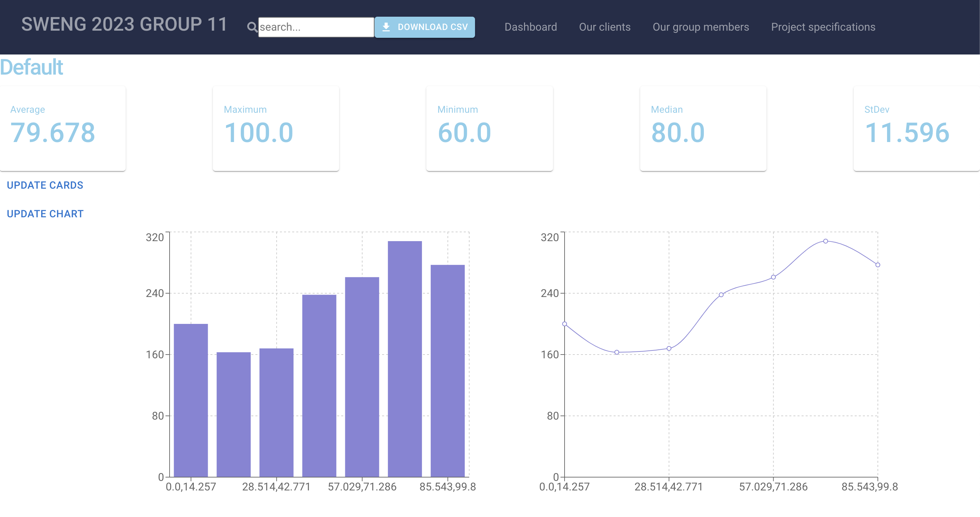The image size is (980, 517).
Task: Open Our group members page
Action: [700, 27]
